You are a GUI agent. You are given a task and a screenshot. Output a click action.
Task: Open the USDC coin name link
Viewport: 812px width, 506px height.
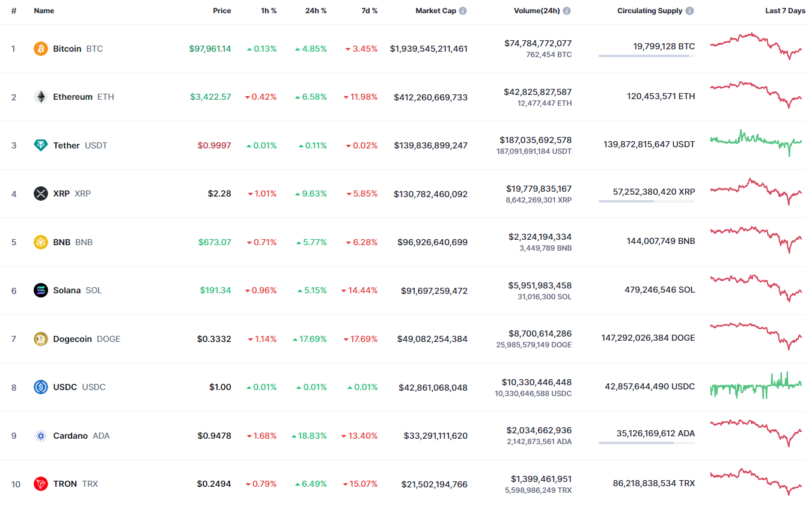65,387
